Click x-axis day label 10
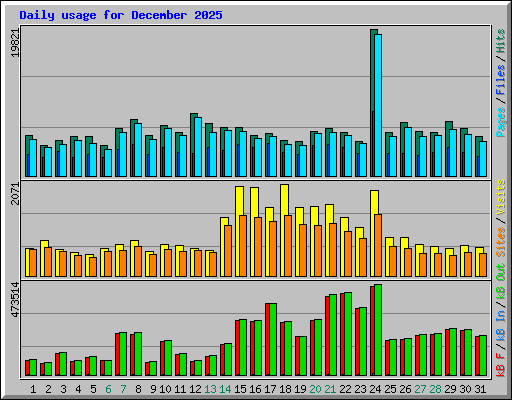 [x=165, y=389]
